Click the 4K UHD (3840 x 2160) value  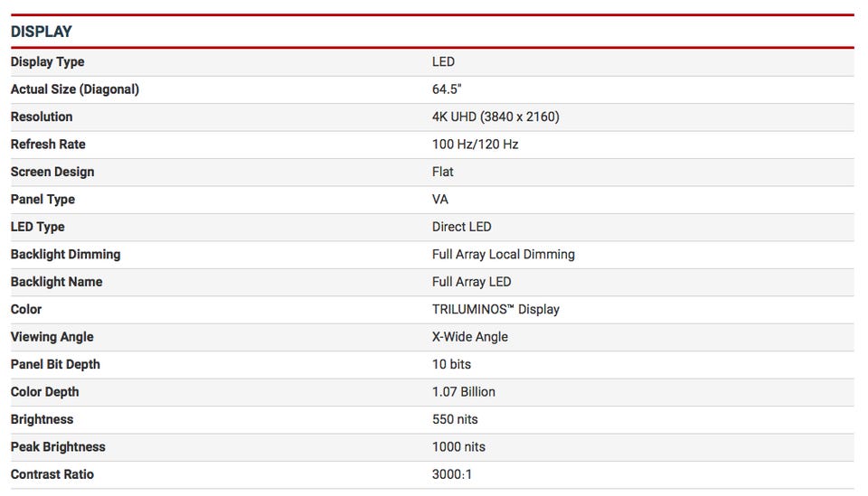[x=496, y=117]
